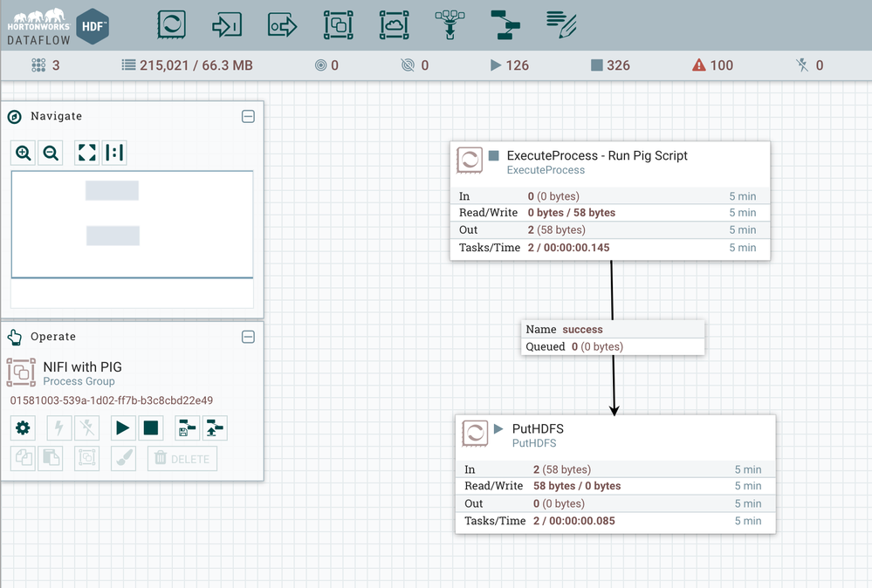The image size is (872, 588).
Task: Zoom in using the Navigate panel magnifier
Action: [24, 154]
